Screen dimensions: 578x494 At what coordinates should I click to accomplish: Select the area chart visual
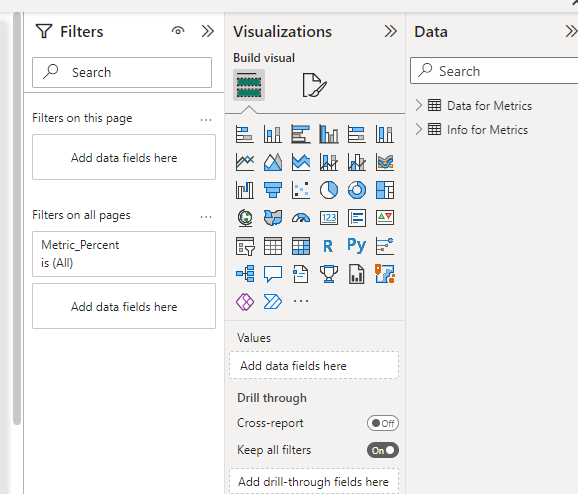[x=273, y=162]
